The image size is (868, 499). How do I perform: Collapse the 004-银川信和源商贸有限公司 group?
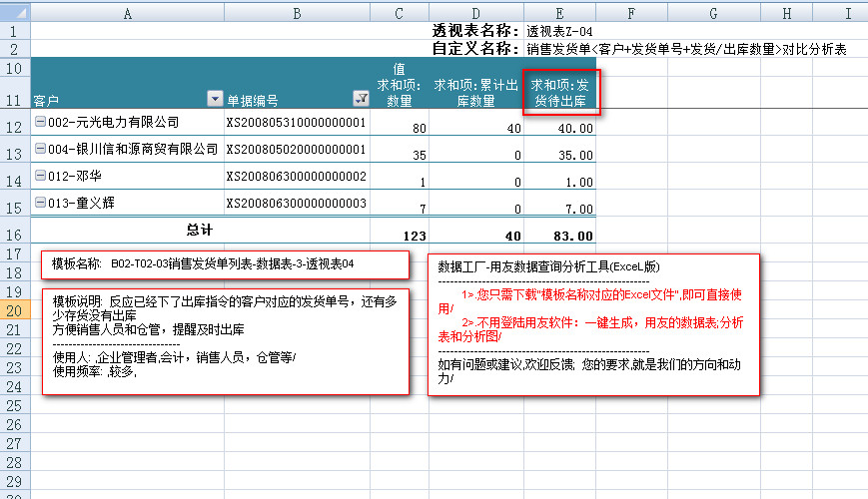[40, 149]
